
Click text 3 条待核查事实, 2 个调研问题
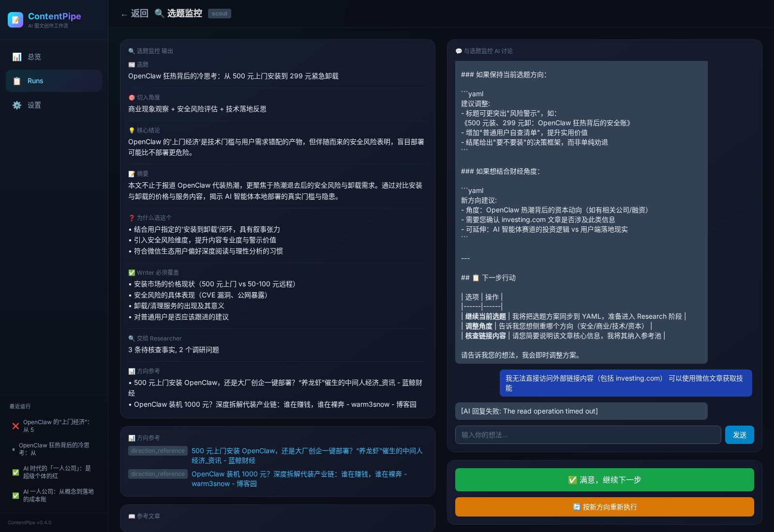point(174,350)
